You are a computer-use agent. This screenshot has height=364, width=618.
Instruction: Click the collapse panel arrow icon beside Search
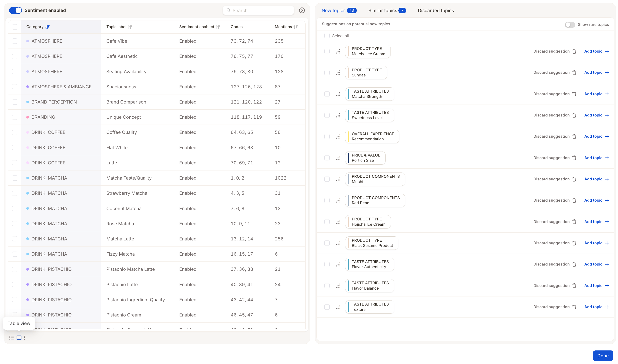(302, 10)
